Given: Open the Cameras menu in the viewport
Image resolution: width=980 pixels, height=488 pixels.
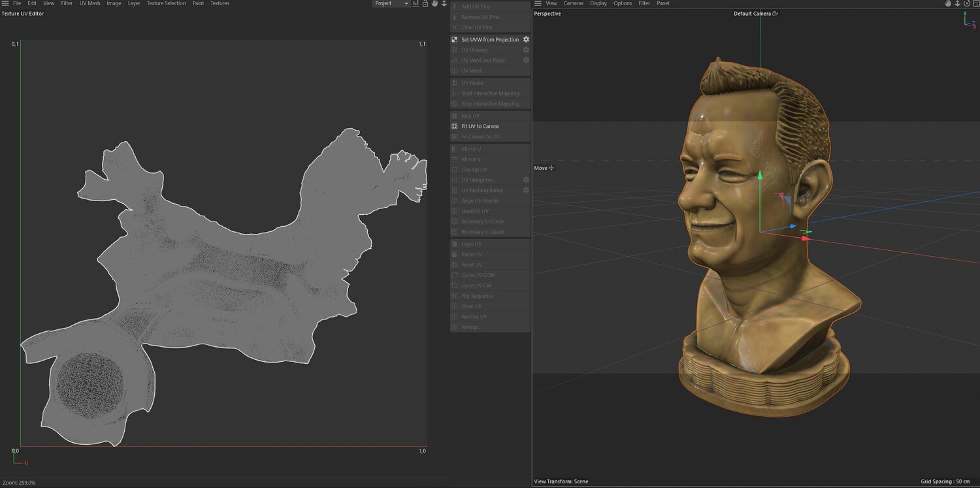Looking at the screenshot, I should coord(573,3).
